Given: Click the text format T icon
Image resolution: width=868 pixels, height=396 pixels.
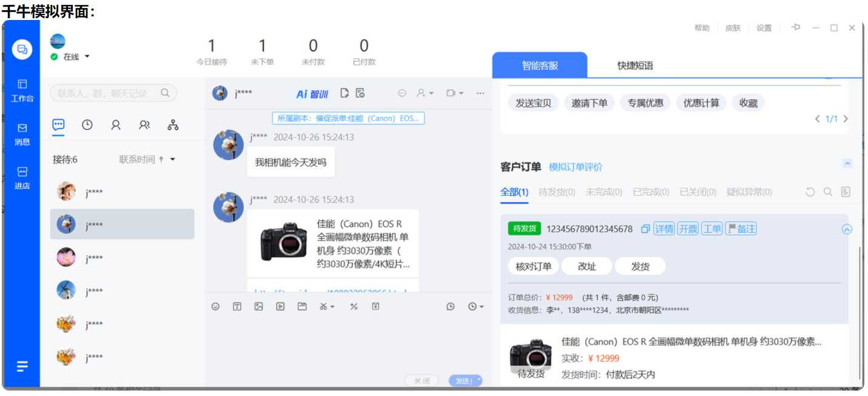Looking at the screenshot, I should coord(237,306).
